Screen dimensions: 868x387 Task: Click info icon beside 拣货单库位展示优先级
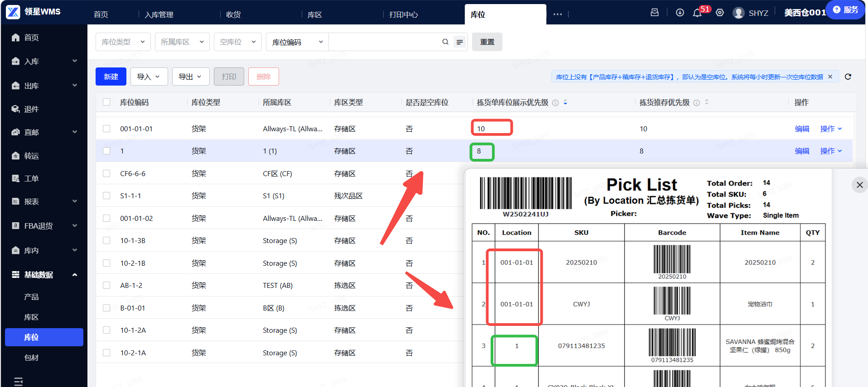pos(555,103)
